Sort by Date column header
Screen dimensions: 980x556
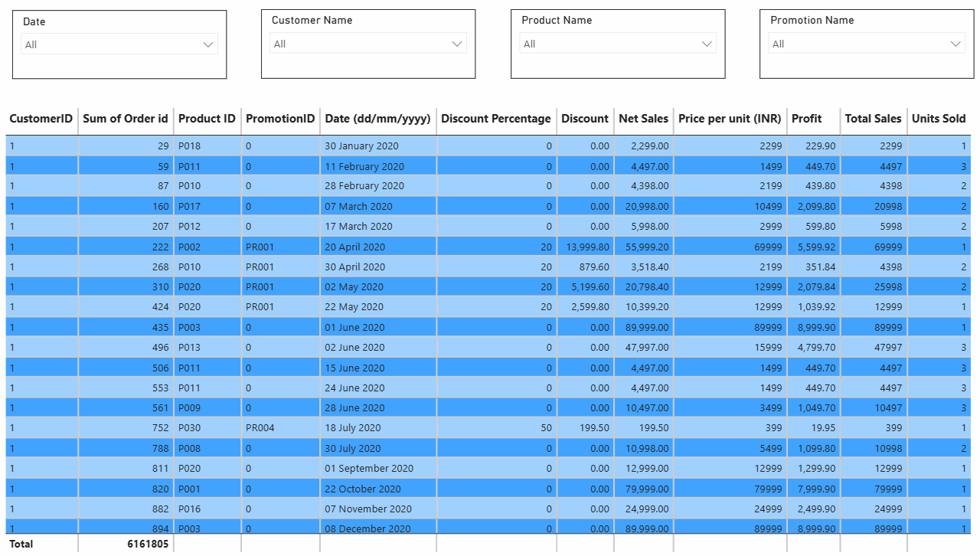click(377, 119)
